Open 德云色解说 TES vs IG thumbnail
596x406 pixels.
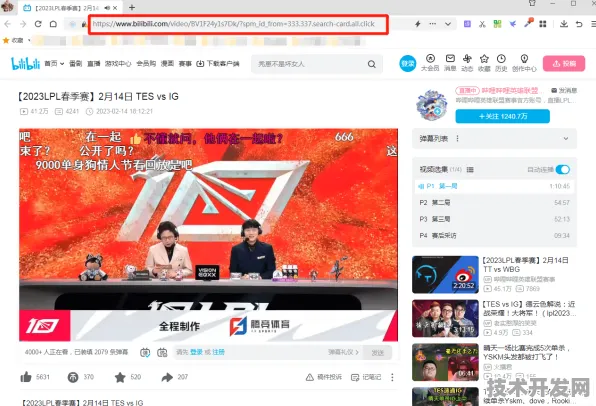click(x=445, y=319)
